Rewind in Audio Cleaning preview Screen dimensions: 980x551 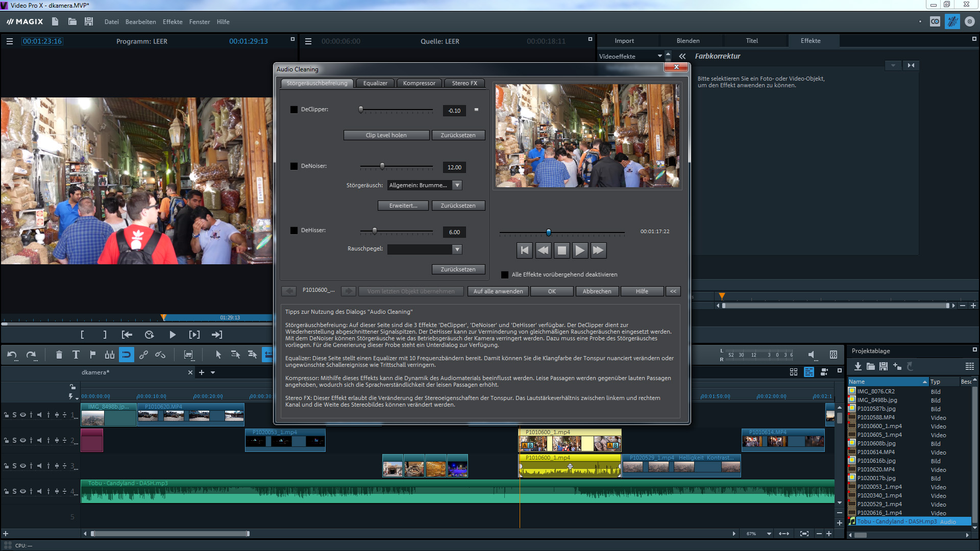[543, 250]
